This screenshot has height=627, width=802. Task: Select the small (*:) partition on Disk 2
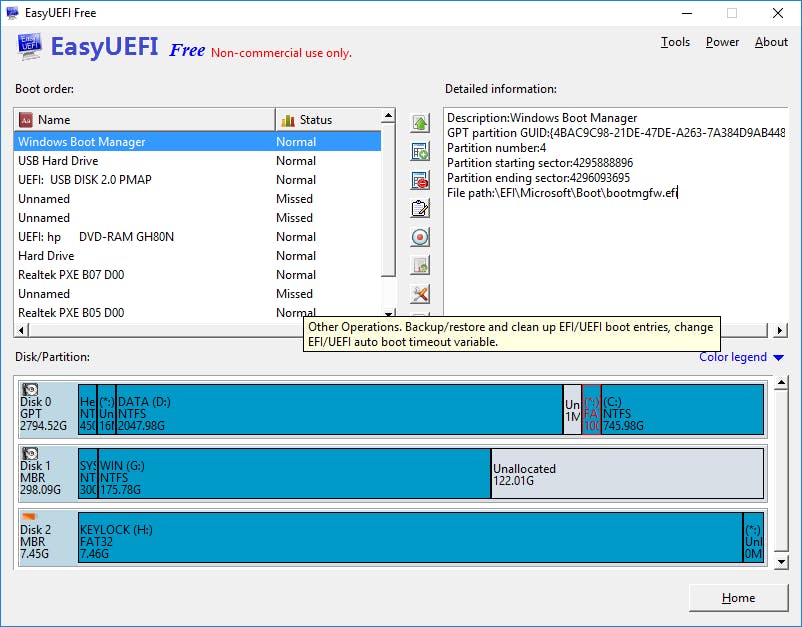(x=753, y=538)
